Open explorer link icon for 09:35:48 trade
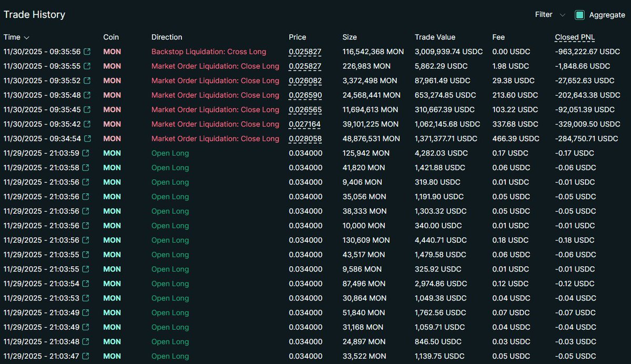The image size is (631, 364). pos(87,95)
